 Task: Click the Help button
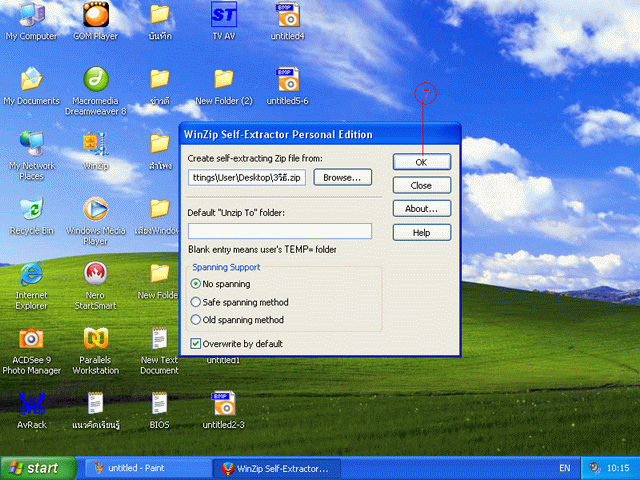tap(422, 232)
